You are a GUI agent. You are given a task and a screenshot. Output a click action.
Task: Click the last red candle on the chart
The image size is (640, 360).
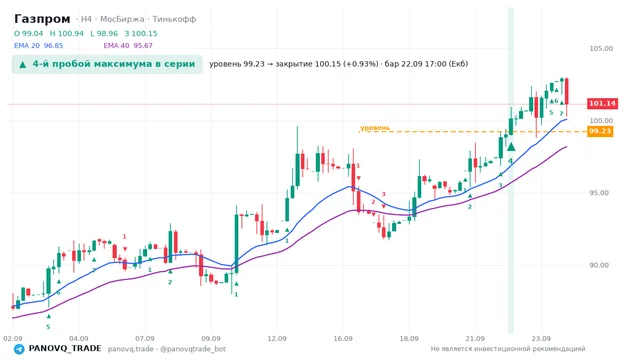pyautogui.click(x=567, y=92)
